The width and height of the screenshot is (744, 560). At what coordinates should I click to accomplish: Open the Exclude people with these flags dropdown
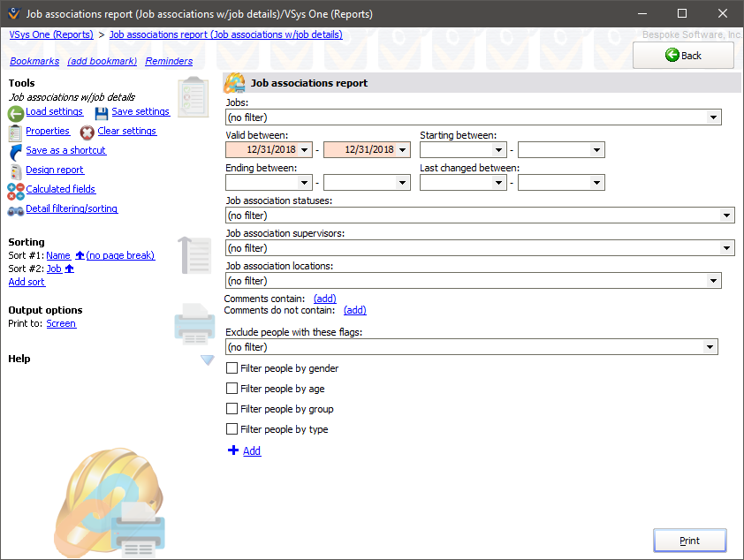pyautogui.click(x=710, y=346)
